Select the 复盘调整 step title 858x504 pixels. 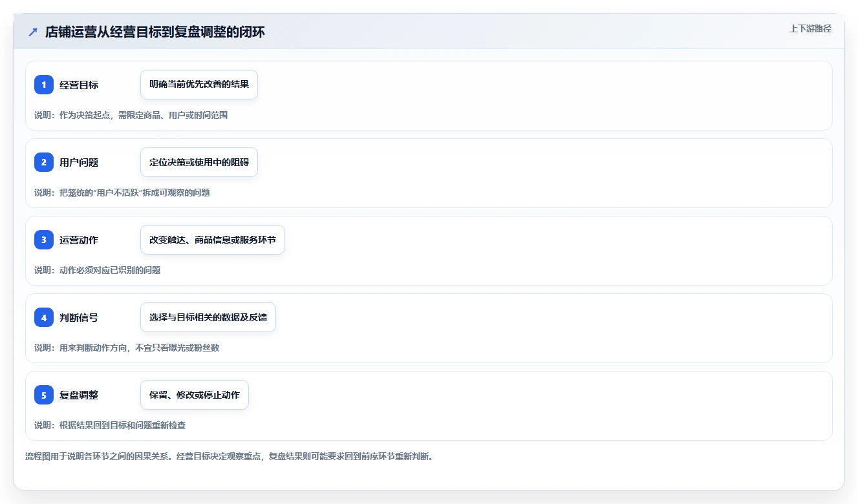79,395
